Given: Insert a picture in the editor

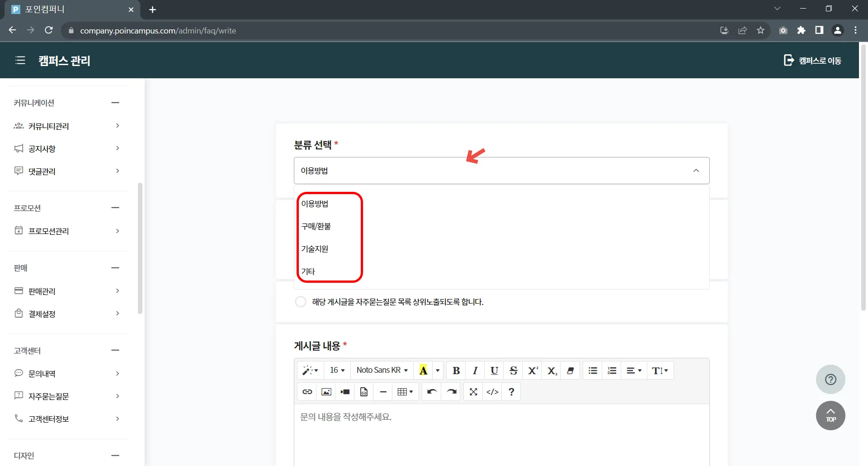Looking at the screenshot, I should point(326,392).
